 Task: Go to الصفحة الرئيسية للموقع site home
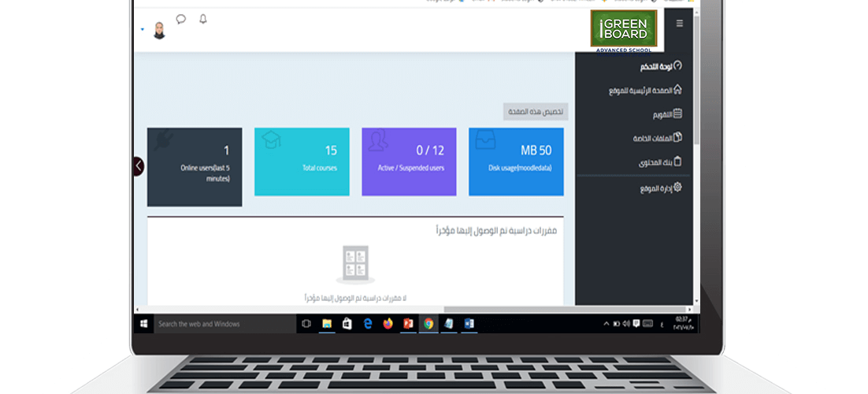[645, 91]
